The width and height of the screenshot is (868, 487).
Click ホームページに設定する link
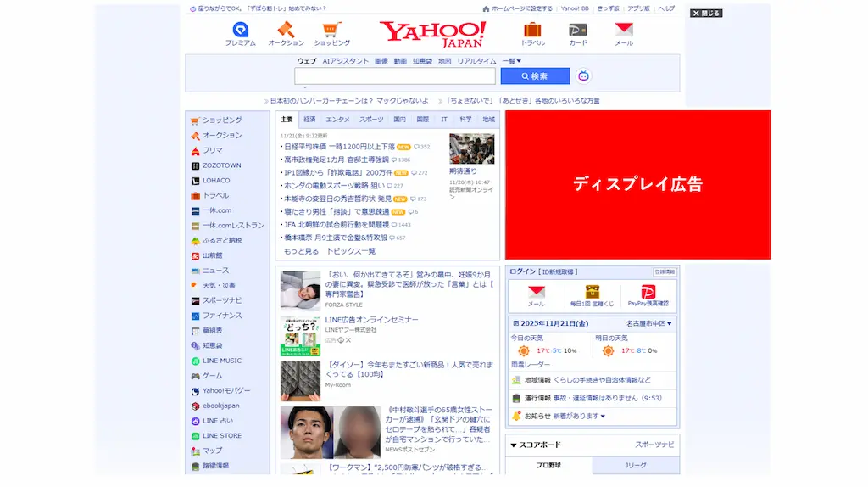[521, 8]
